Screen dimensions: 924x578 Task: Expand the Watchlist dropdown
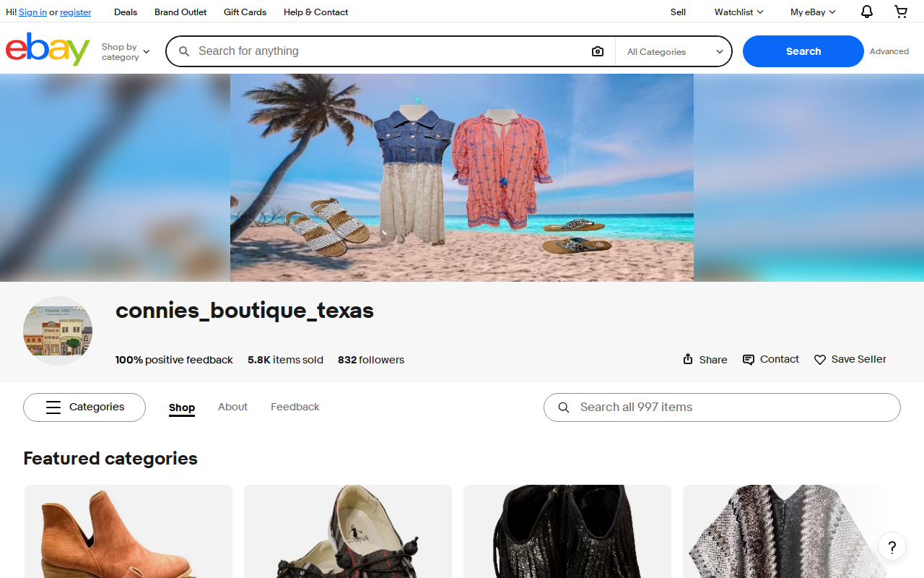(x=738, y=12)
